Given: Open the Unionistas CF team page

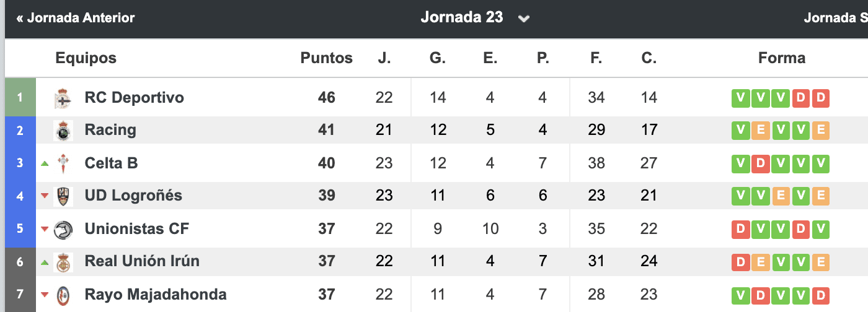Looking at the screenshot, I should click(x=136, y=229).
